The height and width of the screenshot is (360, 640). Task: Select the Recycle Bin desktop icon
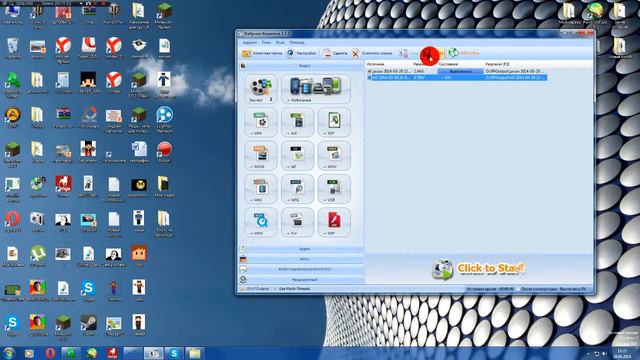point(13,49)
